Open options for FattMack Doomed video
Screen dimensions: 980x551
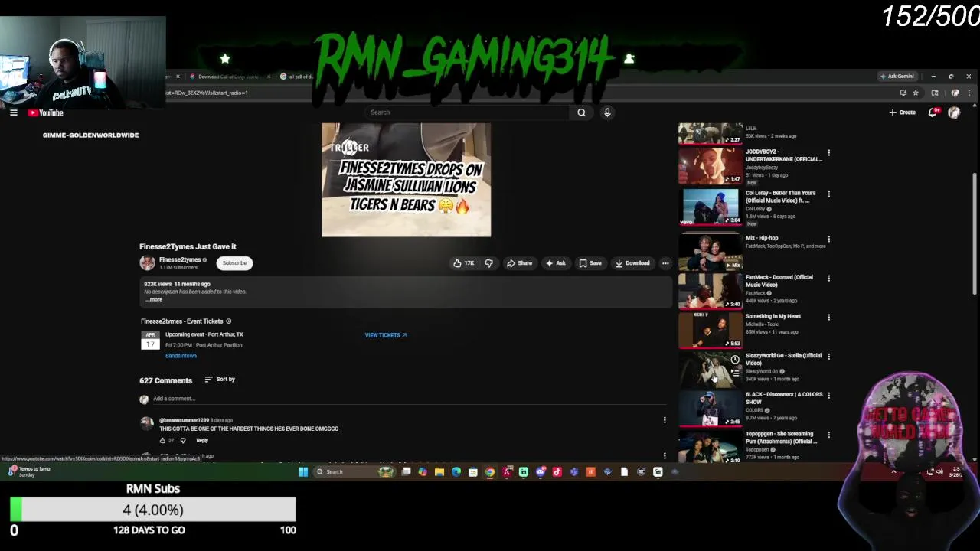pyautogui.click(x=828, y=279)
